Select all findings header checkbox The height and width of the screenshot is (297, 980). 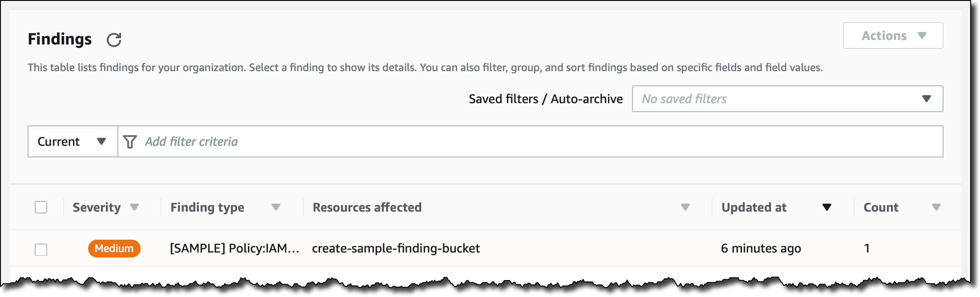[41, 207]
